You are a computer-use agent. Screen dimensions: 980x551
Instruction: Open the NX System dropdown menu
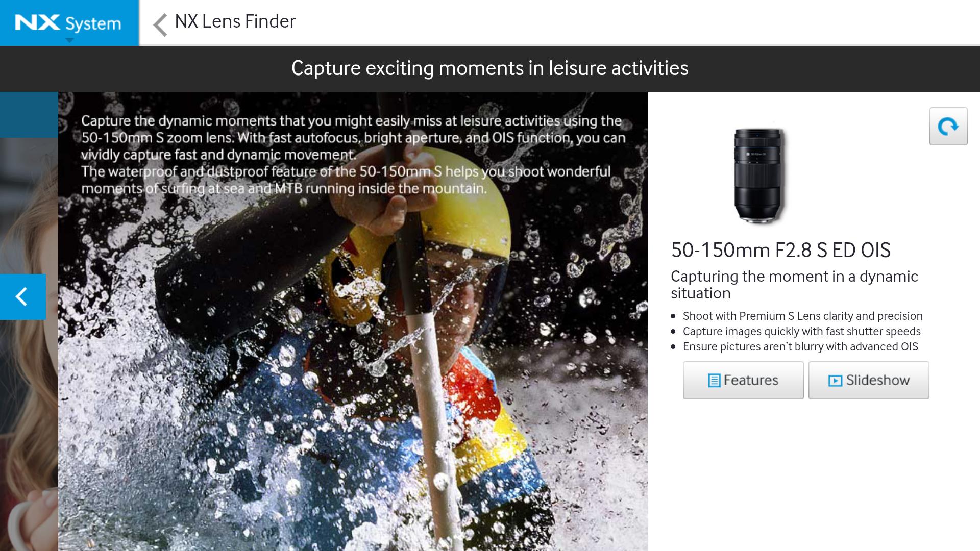[x=69, y=23]
